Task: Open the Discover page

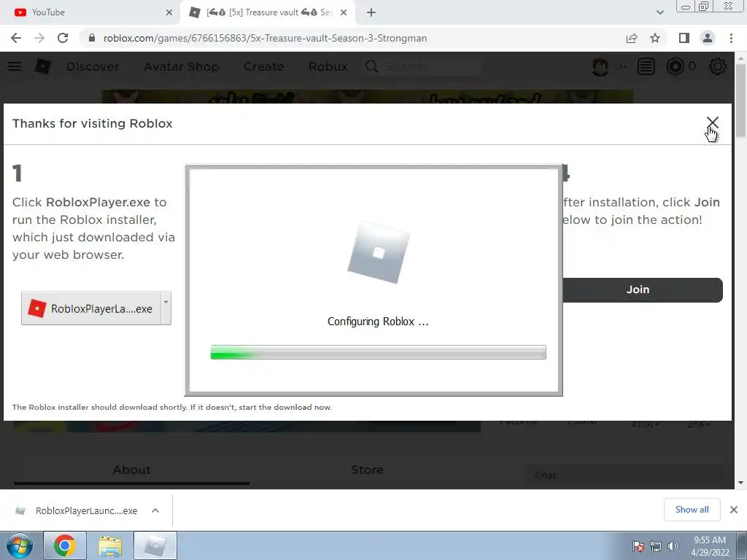Action: (x=93, y=66)
